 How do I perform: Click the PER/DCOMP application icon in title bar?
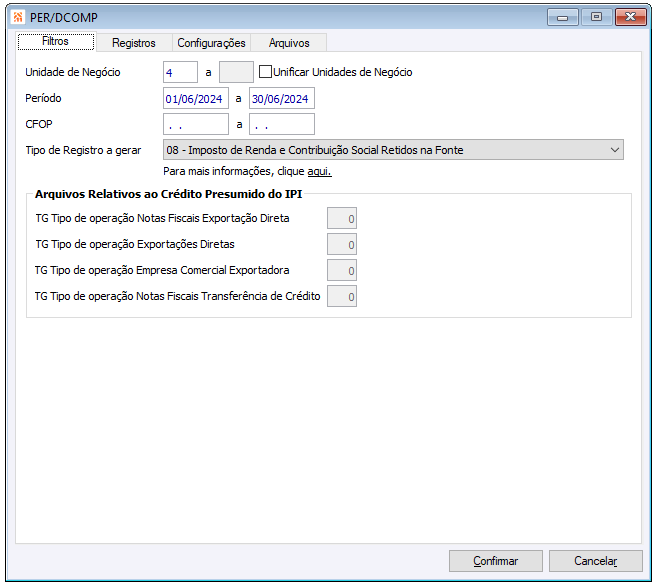18,17
